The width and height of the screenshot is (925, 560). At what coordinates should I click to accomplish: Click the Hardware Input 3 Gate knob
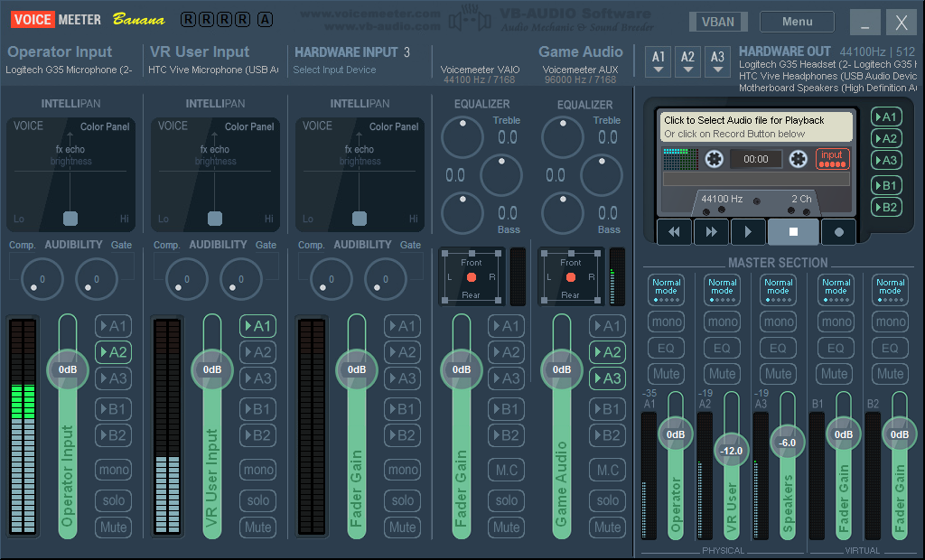coord(385,279)
